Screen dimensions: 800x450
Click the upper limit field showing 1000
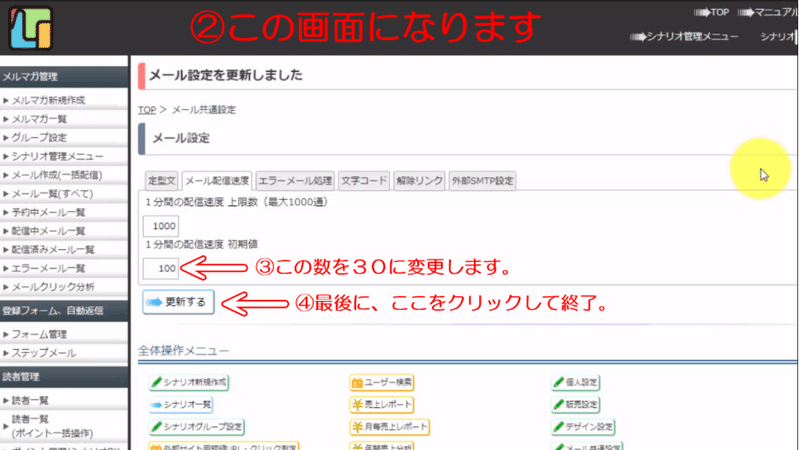161,226
